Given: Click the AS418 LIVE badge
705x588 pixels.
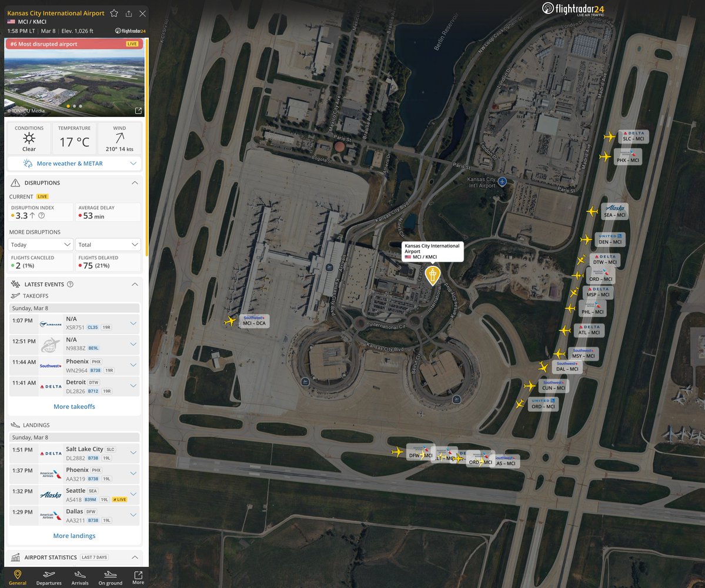Looking at the screenshot, I should click(x=119, y=499).
